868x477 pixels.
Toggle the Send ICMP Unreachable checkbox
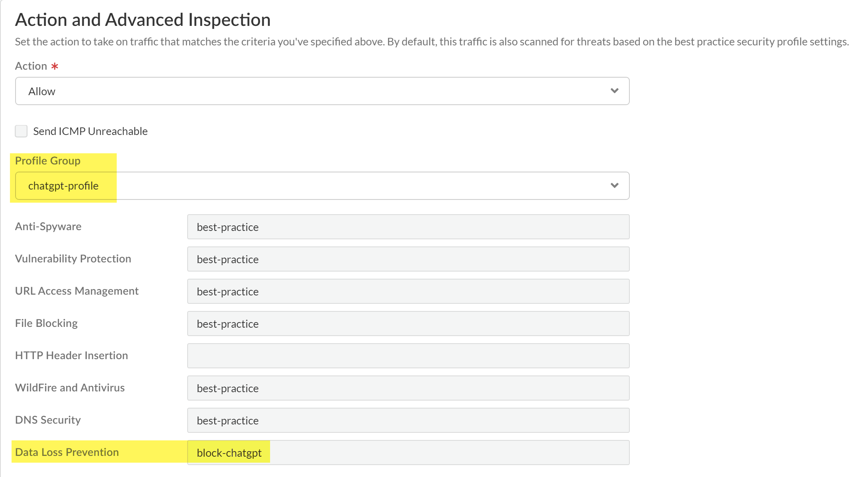click(x=21, y=131)
